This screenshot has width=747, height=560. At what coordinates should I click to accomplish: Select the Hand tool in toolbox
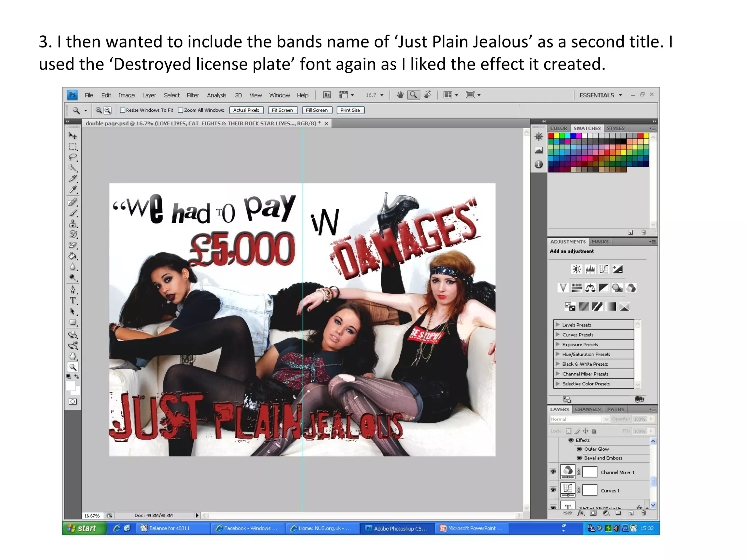73,356
